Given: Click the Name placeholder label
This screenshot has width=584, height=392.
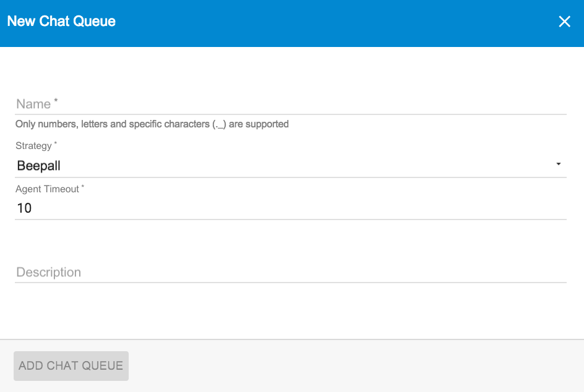Looking at the screenshot, I should 33,104.
